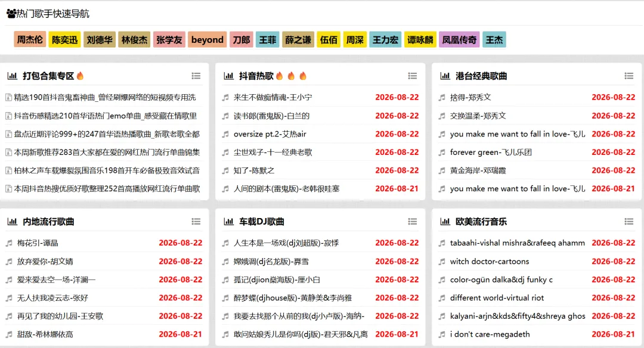Select singer tag 谭咏麟

pos(420,39)
